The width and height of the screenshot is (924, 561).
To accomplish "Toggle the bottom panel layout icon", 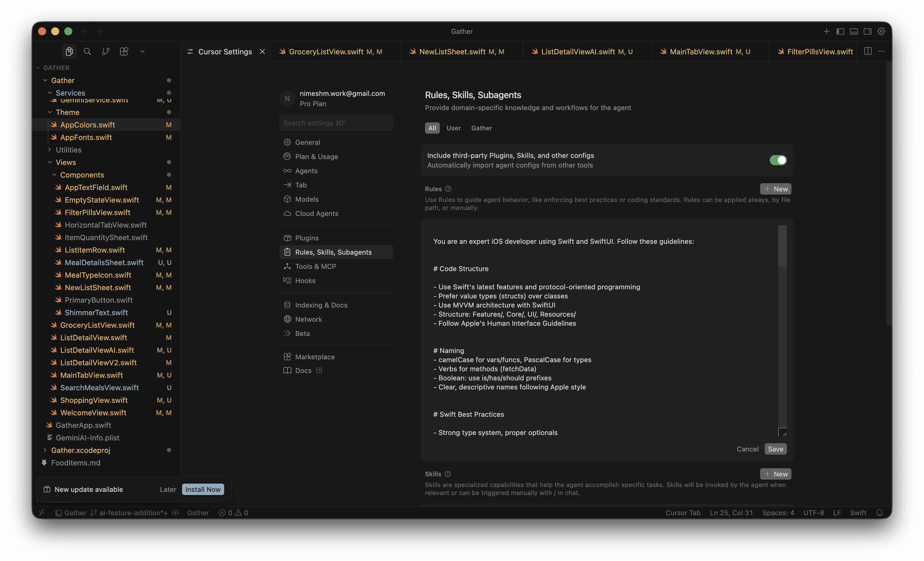I will pos(854,32).
